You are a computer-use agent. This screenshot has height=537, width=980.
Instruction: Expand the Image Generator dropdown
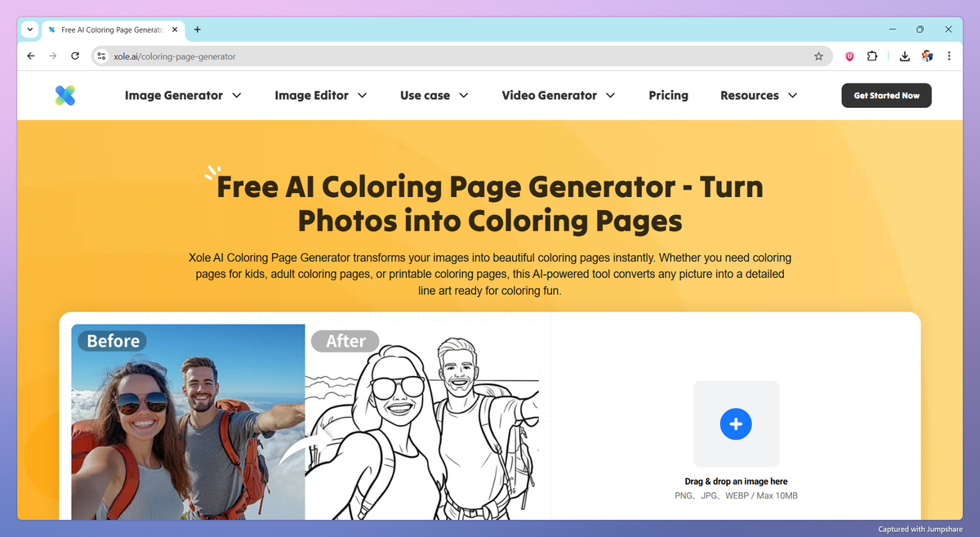[x=182, y=95]
